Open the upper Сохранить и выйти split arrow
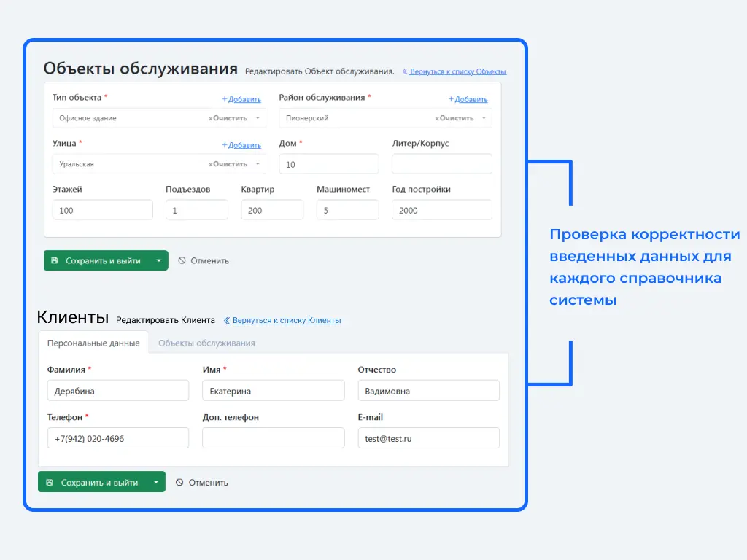The height and width of the screenshot is (560, 747). pyautogui.click(x=158, y=260)
